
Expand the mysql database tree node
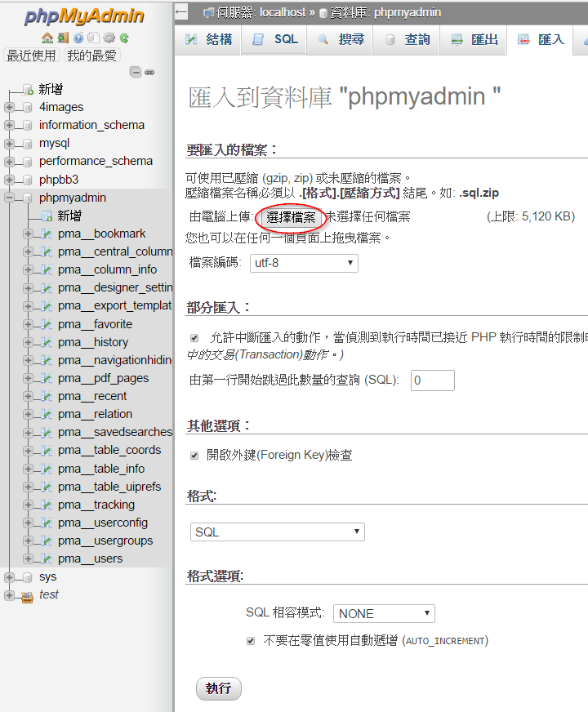click(9, 144)
